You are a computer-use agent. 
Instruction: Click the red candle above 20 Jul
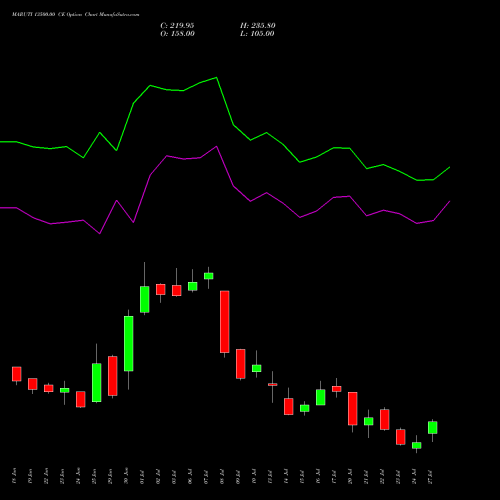(x=353, y=409)
